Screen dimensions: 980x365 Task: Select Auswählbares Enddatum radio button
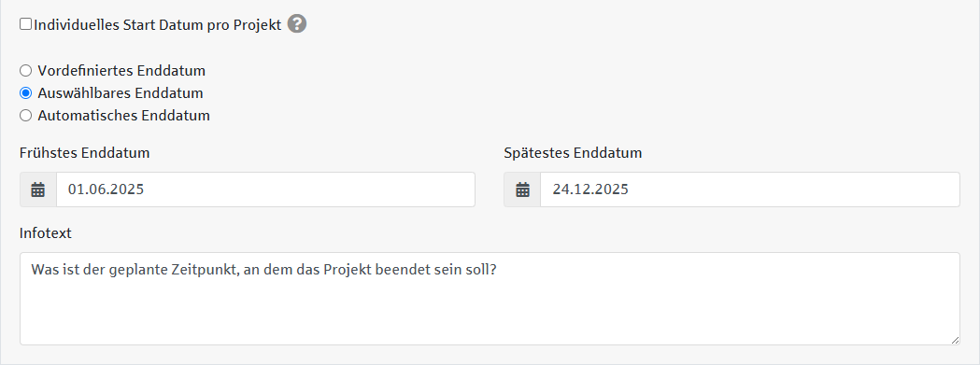click(25, 93)
